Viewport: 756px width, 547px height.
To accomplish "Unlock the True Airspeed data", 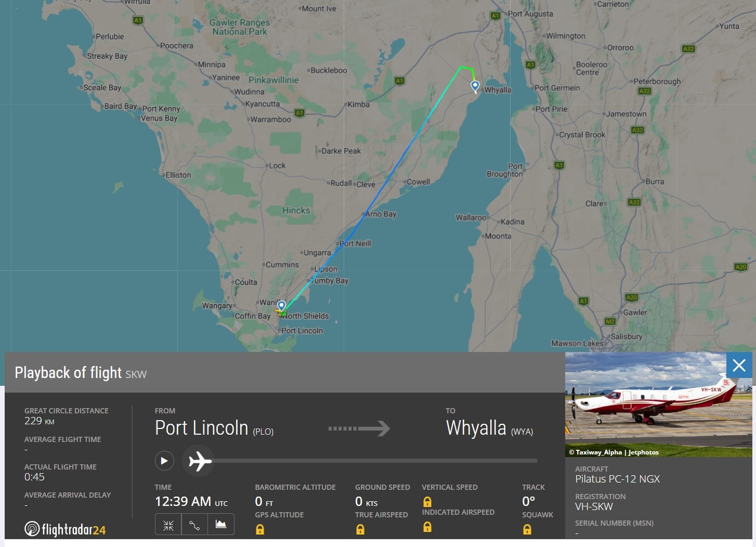I will tap(360, 529).
